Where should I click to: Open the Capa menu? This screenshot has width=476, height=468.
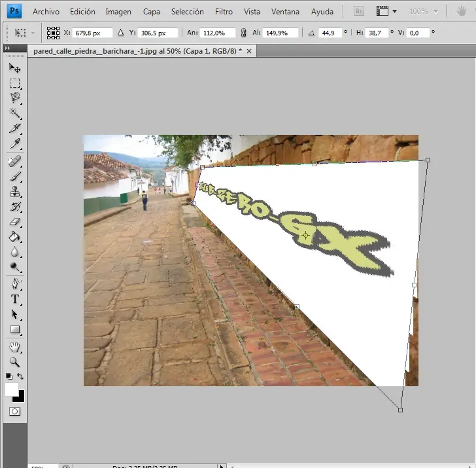(x=152, y=12)
